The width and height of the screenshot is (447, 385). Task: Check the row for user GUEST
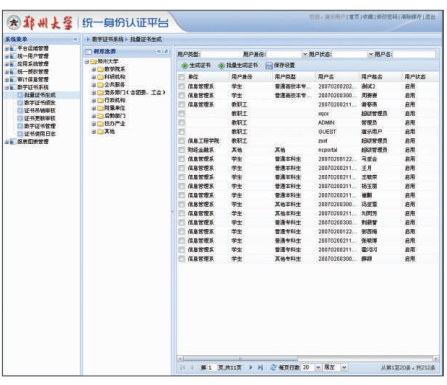click(182, 132)
